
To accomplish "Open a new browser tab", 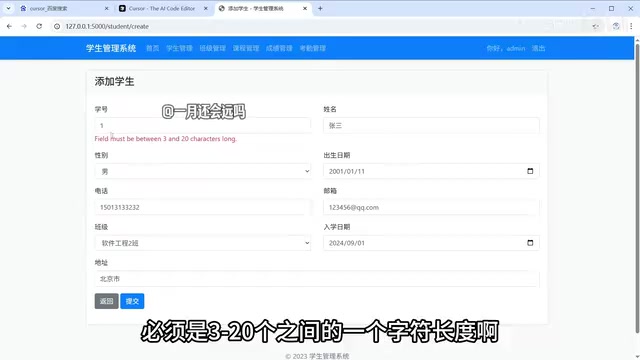I will pos(320,8).
